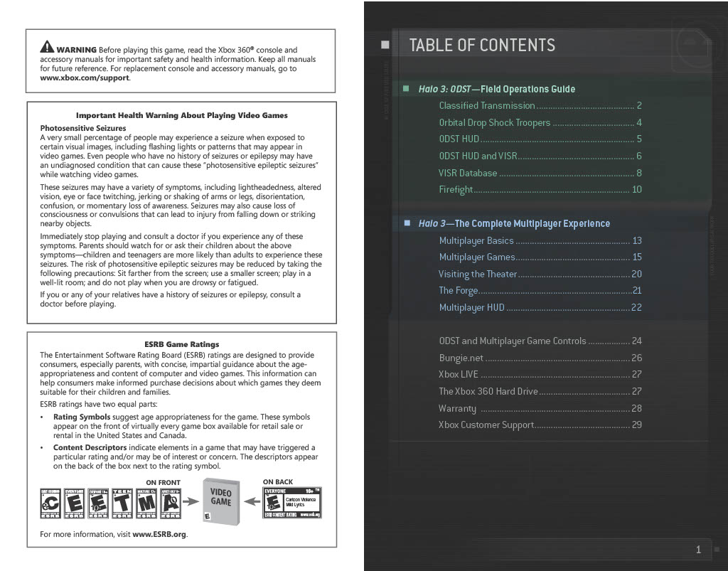Click the ON BACK content descriptor label
Screen dimensions: 728x571
(292, 503)
